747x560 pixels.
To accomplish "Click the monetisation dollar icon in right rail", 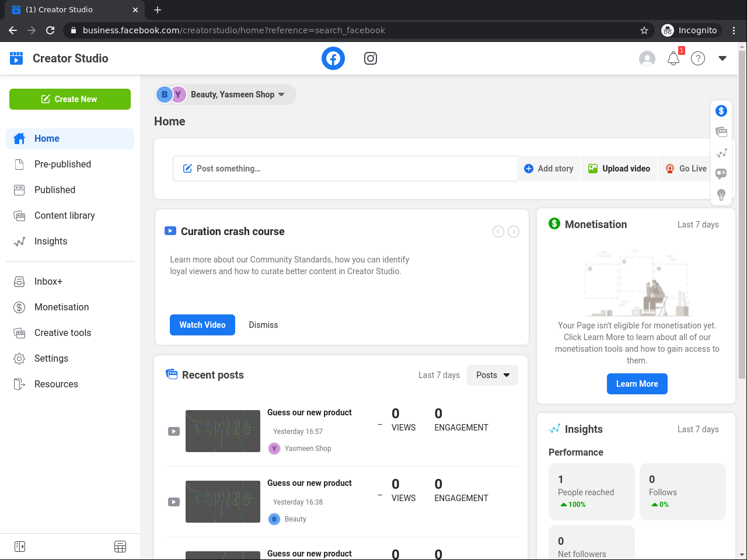I will pyautogui.click(x=721, y=111).
